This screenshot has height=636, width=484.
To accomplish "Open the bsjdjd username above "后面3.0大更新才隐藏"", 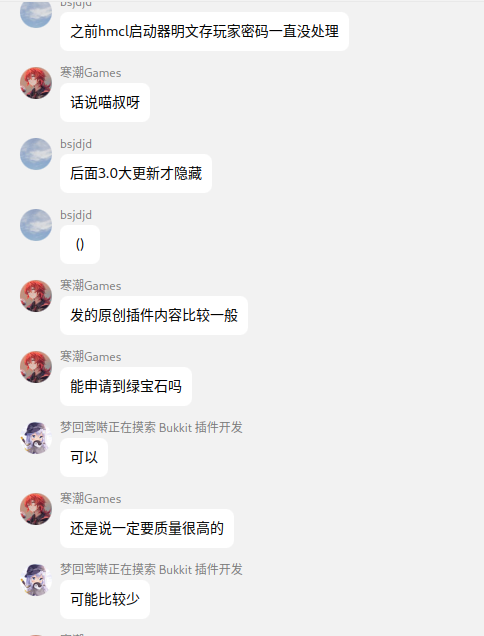I will coord(76,144).
